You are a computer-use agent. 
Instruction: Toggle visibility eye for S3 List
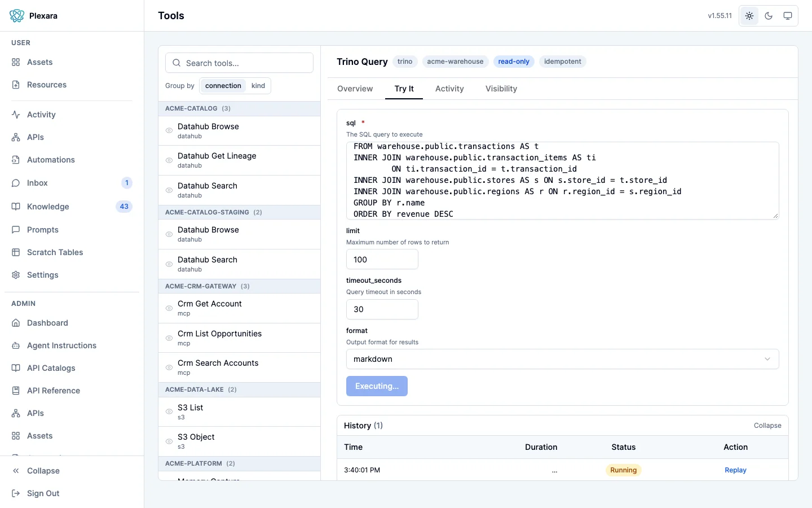pyautogui.click(x=169, y=412)
